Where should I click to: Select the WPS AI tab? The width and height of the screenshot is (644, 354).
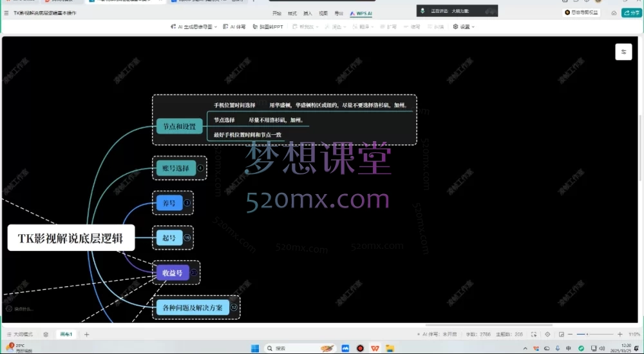coord(361,14)
